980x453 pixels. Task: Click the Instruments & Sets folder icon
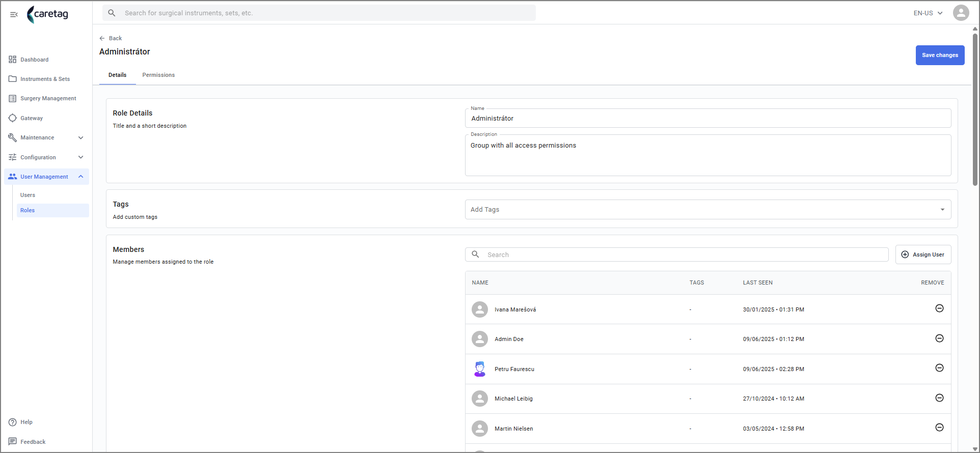coord(12,79)
